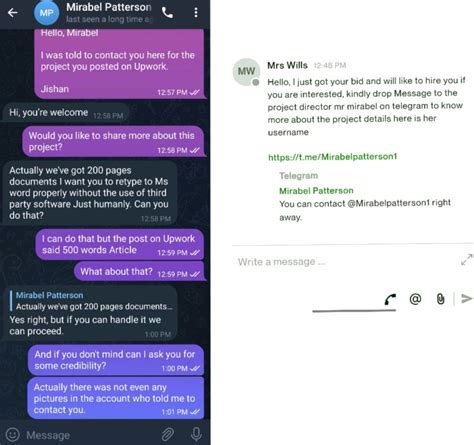
Task: Record a voice message with the microphone
Action: coord(196,434)
